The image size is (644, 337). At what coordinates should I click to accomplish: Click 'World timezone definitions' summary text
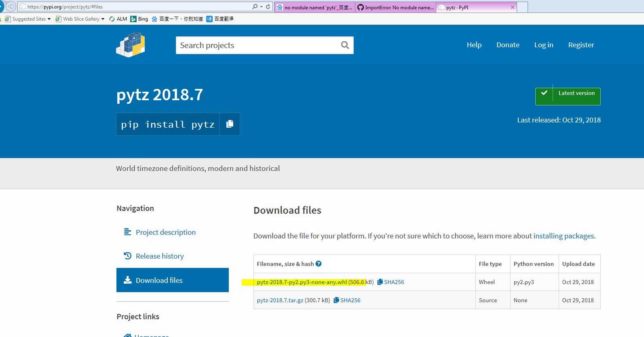pos(198,168)
